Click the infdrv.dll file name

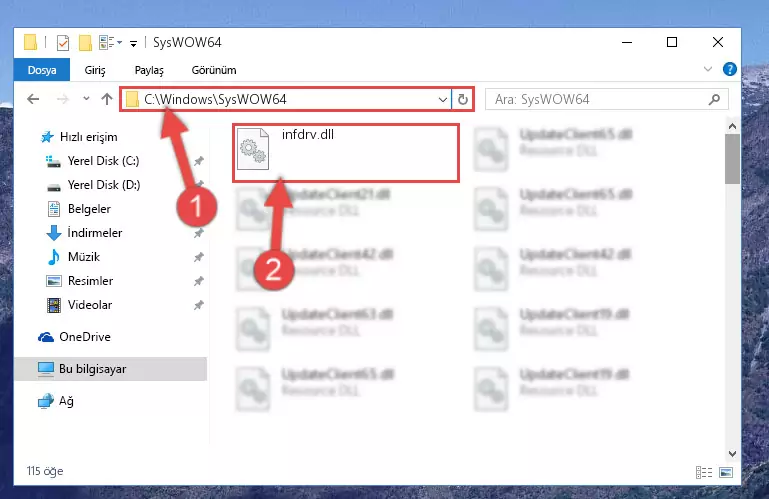click(308, 134)
